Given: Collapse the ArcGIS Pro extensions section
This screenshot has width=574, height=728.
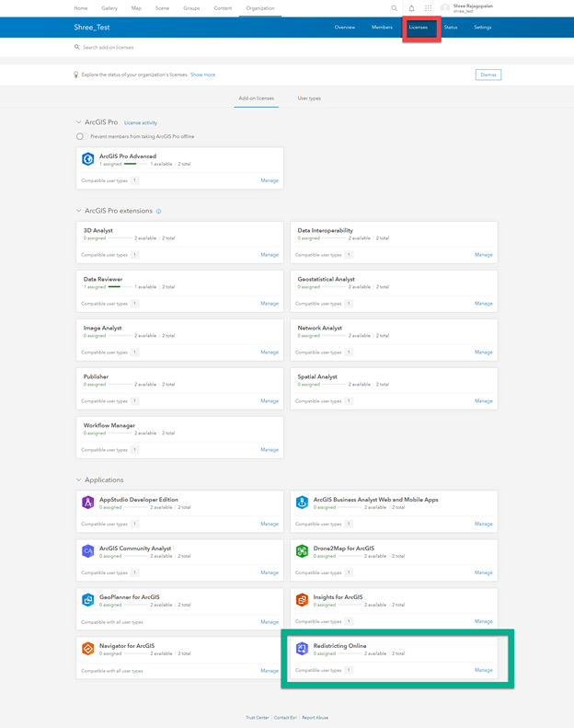Looking at the screenshot, I should click(x=78, y=211).
